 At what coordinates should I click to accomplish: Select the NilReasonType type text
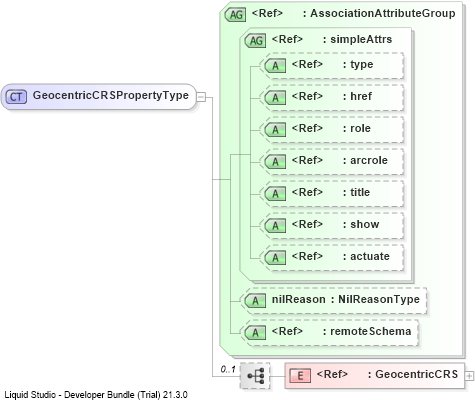379,299
